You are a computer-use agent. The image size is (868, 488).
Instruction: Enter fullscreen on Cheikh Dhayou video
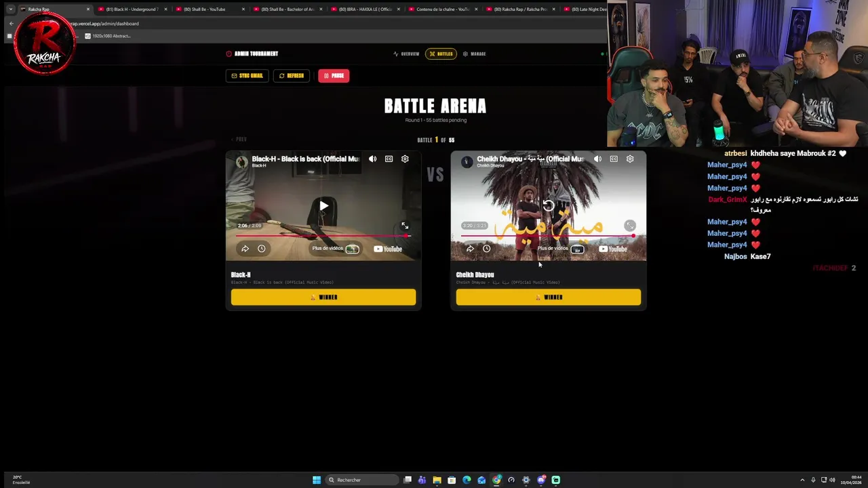pyautogui.click(x=630, y=226)
